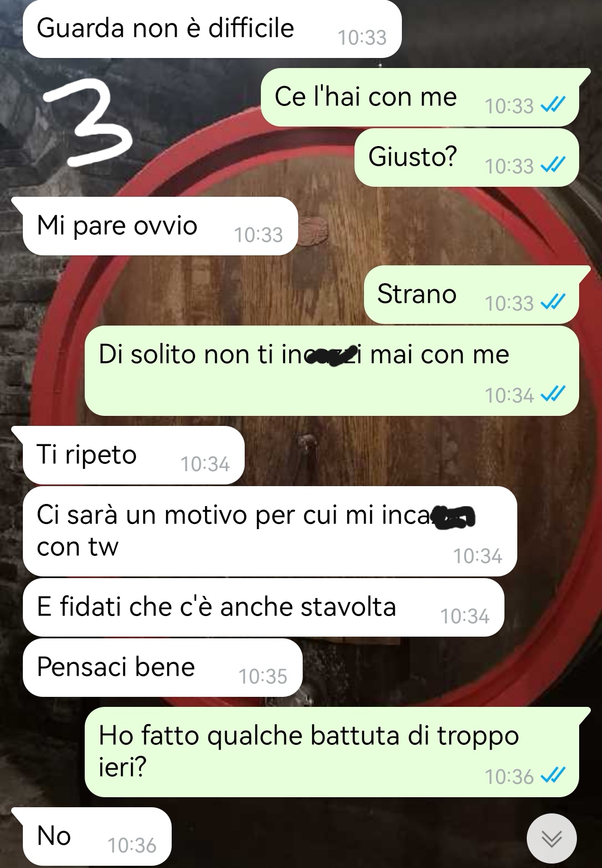
Task: Tap the 'Ci sarà un motivo' message
Action: pyautogui.click(x=270, y=531)
